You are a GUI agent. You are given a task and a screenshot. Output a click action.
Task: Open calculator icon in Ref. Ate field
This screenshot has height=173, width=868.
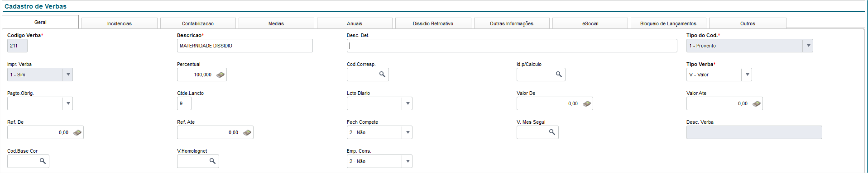pos(247,132)
